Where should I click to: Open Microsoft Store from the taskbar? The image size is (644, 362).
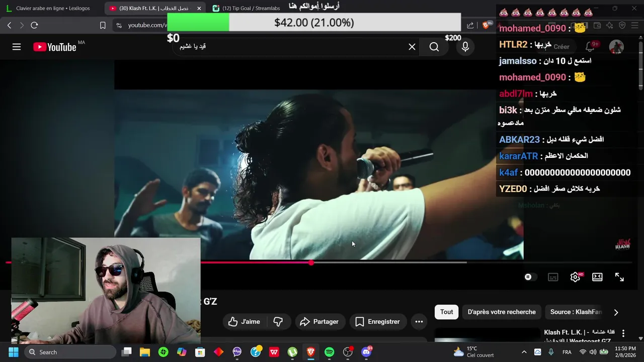click(200, 352)
